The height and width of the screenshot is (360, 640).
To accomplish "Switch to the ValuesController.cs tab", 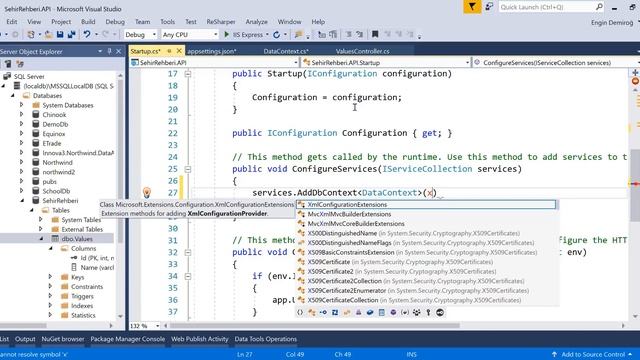I will tap(362, 51).
